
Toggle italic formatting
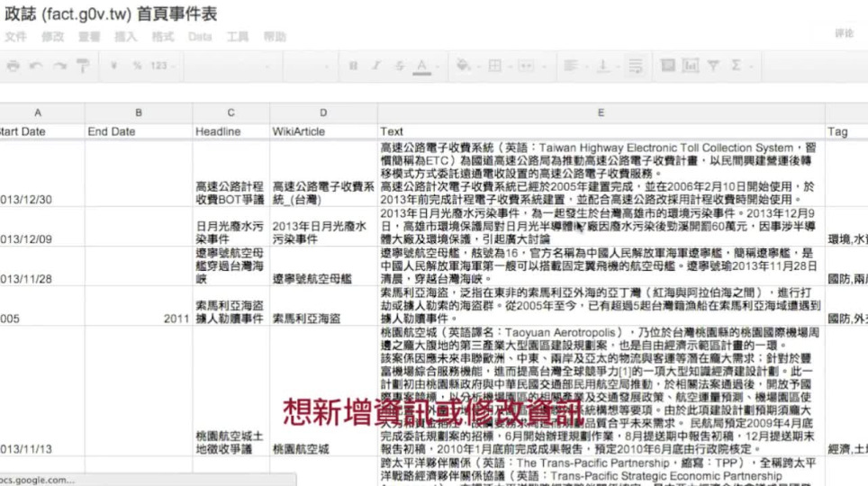point(376,66)
